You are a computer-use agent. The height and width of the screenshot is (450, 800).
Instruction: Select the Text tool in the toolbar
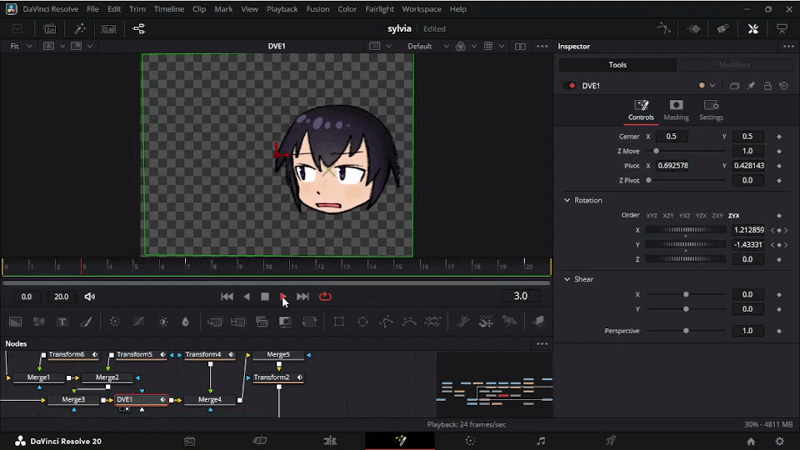click(62, 322)
